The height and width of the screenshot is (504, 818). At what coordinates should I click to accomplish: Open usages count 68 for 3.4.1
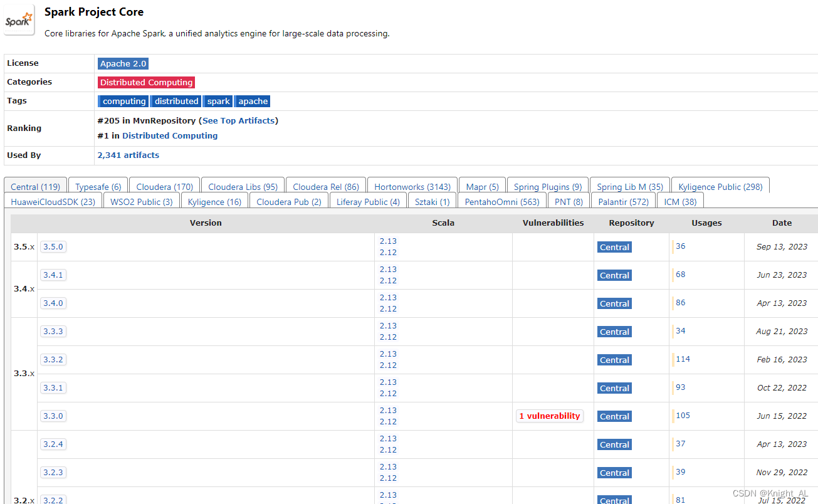pyautogui.click(x=681, y=275)
